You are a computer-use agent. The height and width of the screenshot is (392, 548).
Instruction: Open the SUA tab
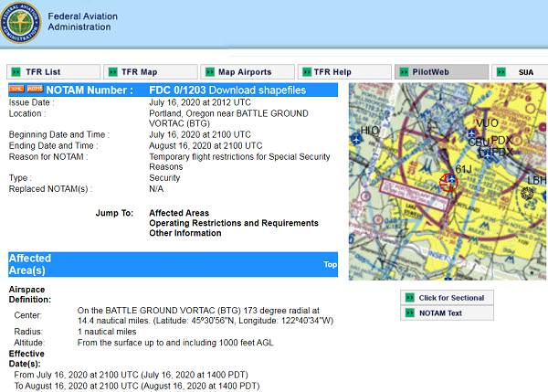[x=521, y=71]
